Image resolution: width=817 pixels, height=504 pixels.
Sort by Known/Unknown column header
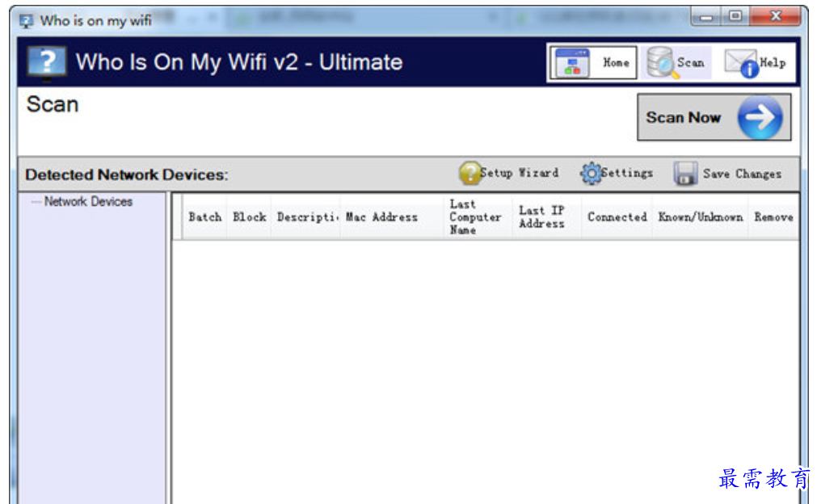click(x=701, y=217)
